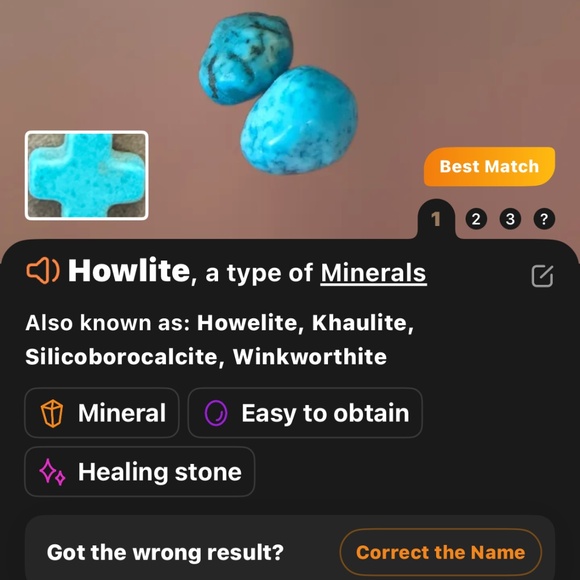Tap the Also known as names text
Image resolution: width=580 pixels, height=580 pixels.
tap(219, 340)
